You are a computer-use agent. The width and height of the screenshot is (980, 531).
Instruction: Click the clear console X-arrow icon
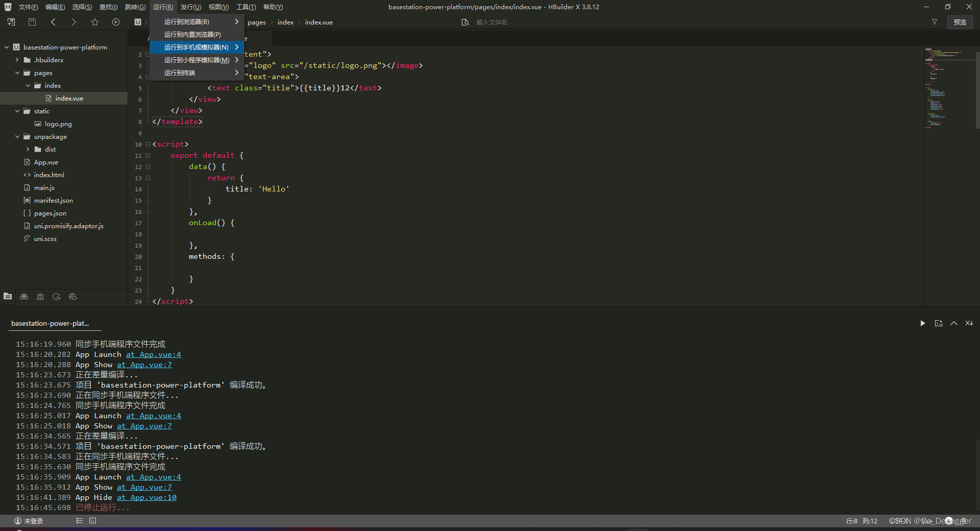[969, 323]
